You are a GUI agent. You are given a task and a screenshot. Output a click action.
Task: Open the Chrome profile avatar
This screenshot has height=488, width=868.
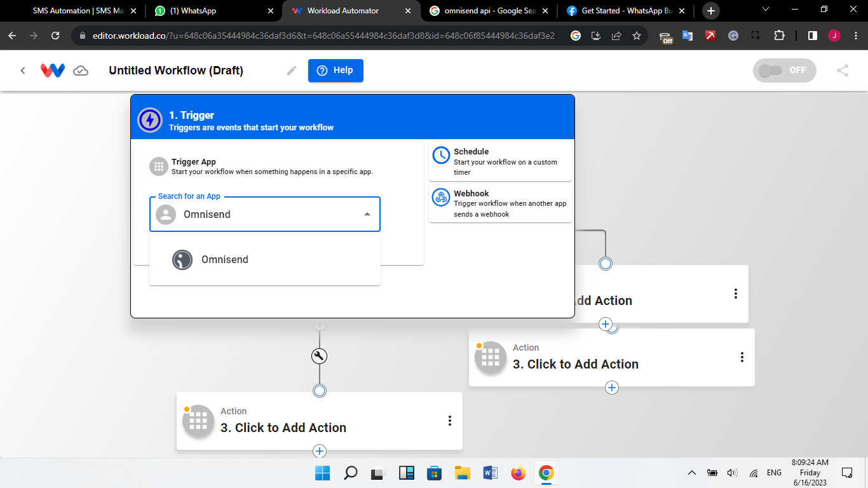click(834, 36)
